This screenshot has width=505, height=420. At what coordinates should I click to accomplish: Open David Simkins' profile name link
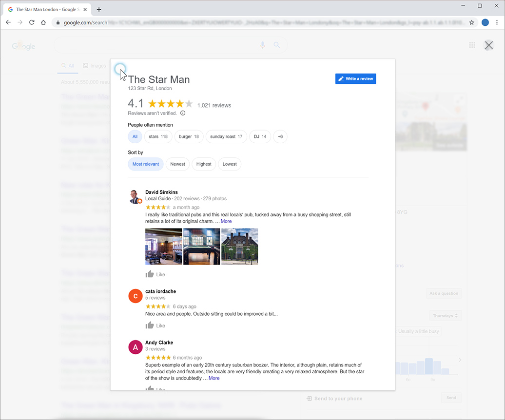161,192
